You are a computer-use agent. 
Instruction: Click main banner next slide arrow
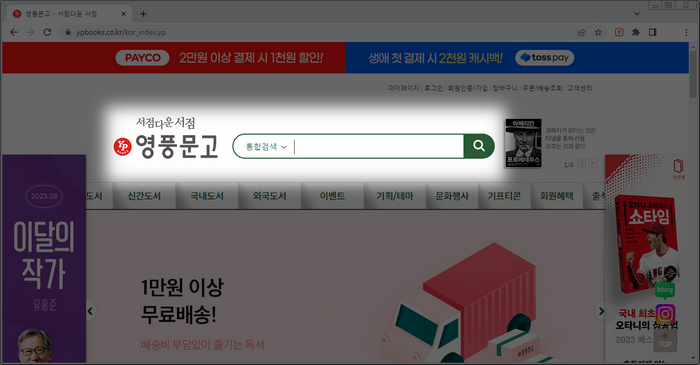click(601, 311)
